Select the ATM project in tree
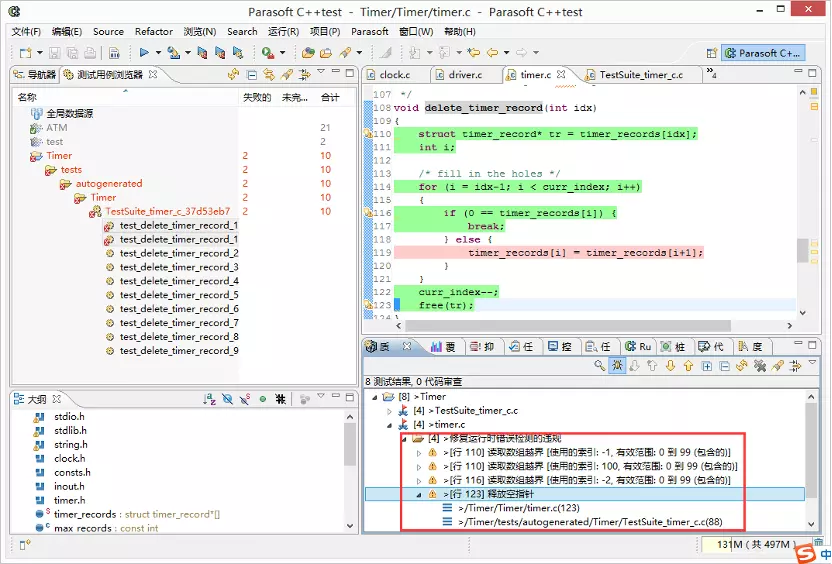Image resolution: width=832 pixels, height=564 pixels. point(56,128)
